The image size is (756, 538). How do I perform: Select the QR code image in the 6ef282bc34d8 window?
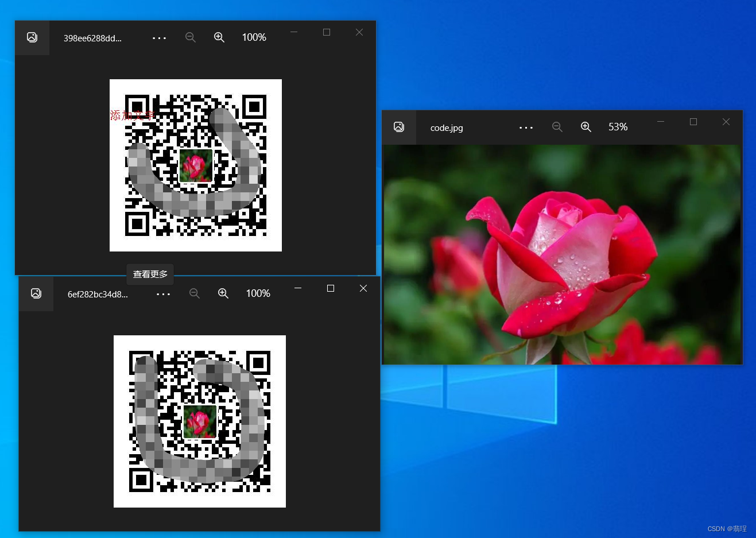coord(200,421)
